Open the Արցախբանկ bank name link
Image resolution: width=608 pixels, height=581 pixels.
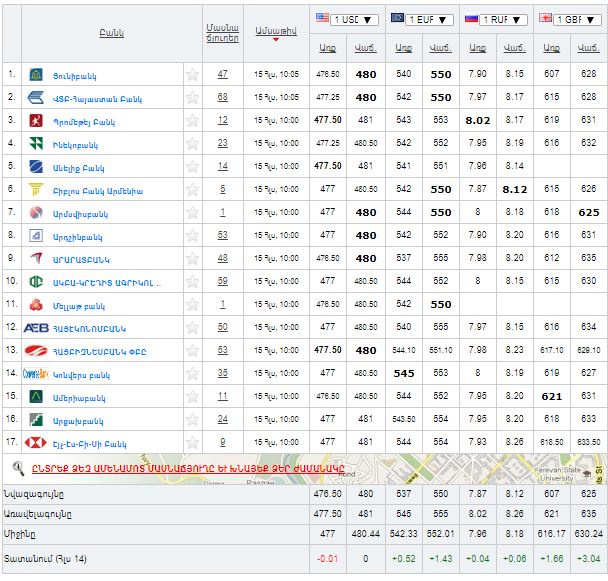pos(78,420)
